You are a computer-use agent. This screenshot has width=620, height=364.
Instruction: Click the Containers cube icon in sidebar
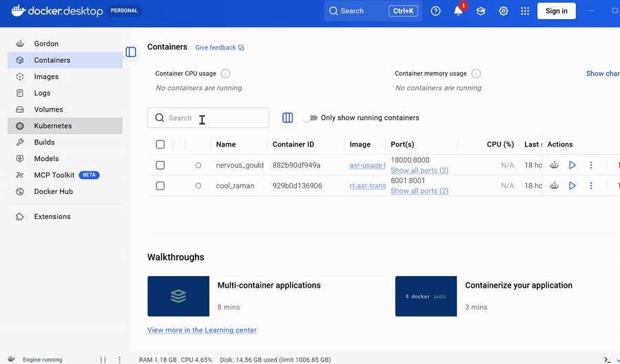click(20, 60)
